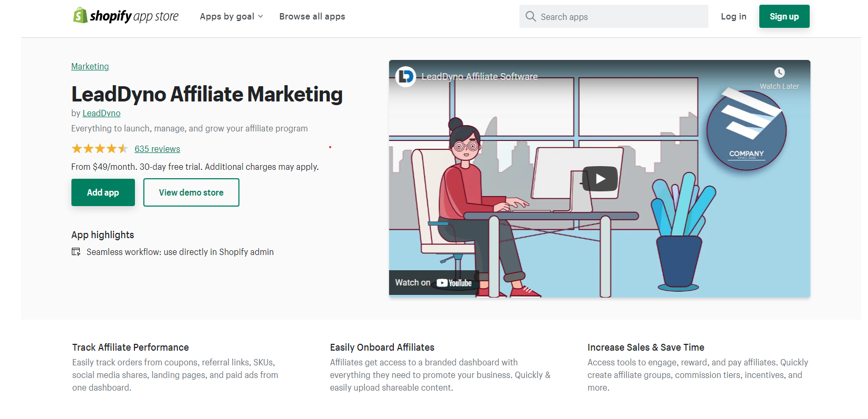Focus the Search apps field
The width and height of the screenshot is (868, 419).
point(613,16)
